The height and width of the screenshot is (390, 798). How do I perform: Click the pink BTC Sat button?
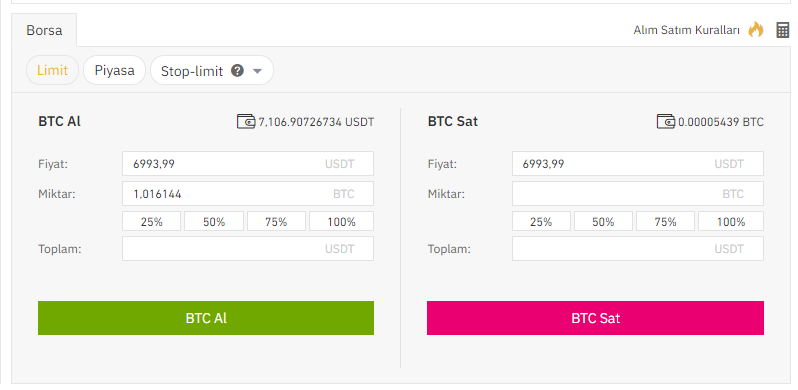(x=595, y=318)
